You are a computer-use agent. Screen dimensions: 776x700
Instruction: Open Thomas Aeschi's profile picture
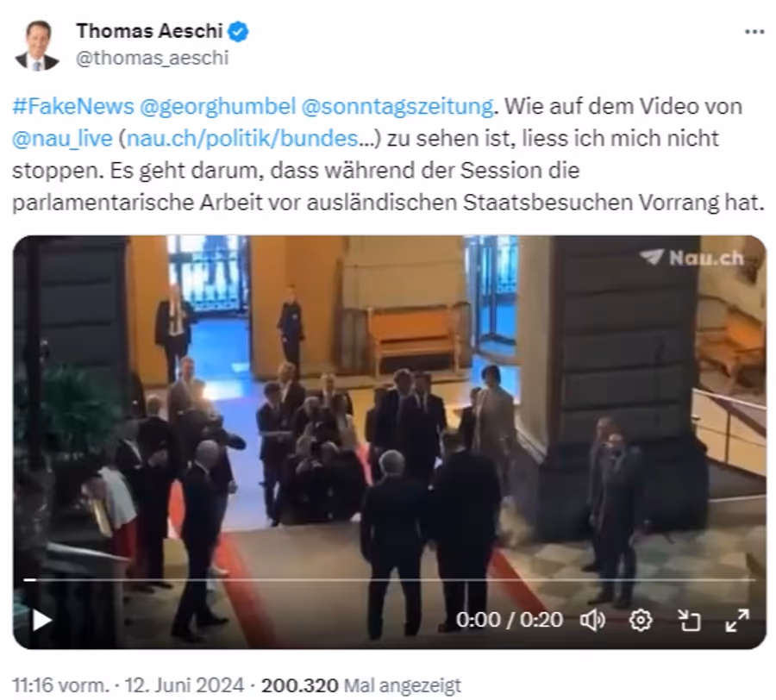coord(37,46)
